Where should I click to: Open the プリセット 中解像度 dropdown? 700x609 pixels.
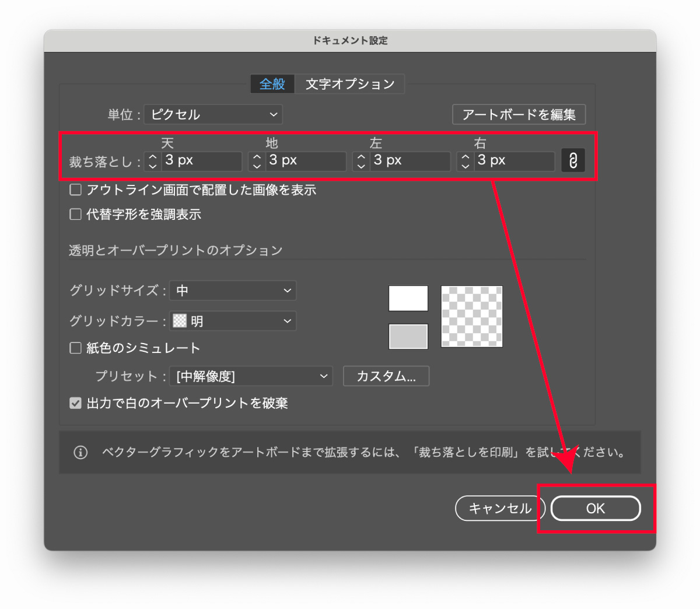[x=251, y=376]
